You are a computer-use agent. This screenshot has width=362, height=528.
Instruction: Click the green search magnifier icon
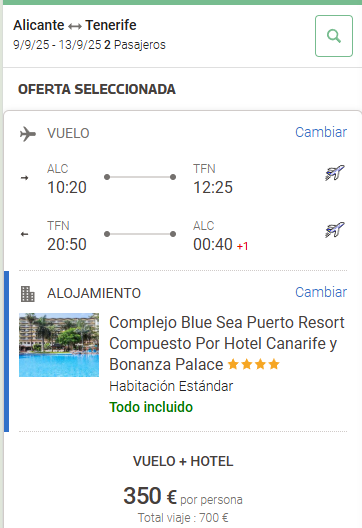tap(334, 36)
